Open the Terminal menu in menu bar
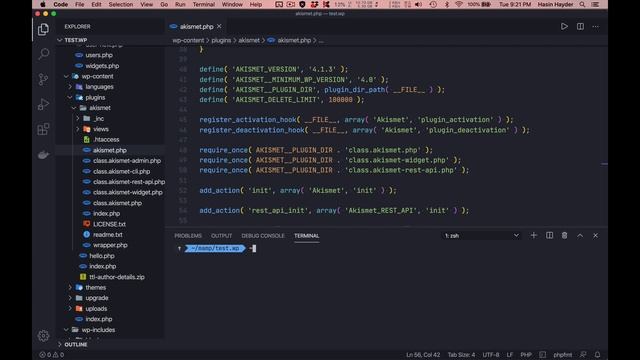The image size is (640, 360). coord(204,4)
